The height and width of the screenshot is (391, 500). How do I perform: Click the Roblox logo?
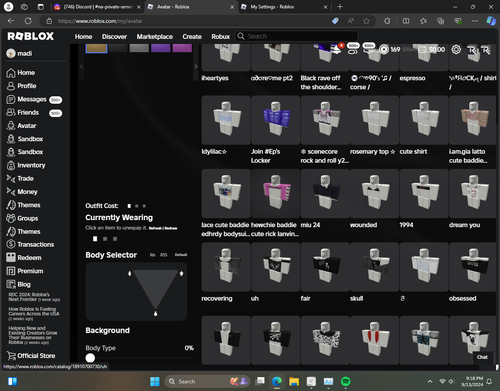(31, 36)
